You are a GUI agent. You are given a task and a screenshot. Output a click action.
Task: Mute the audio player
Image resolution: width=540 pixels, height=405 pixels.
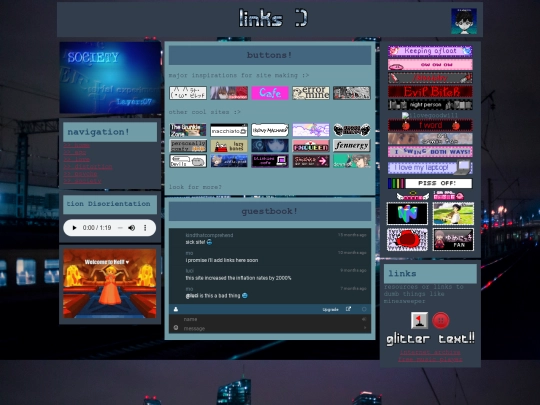tap(132, 228)
